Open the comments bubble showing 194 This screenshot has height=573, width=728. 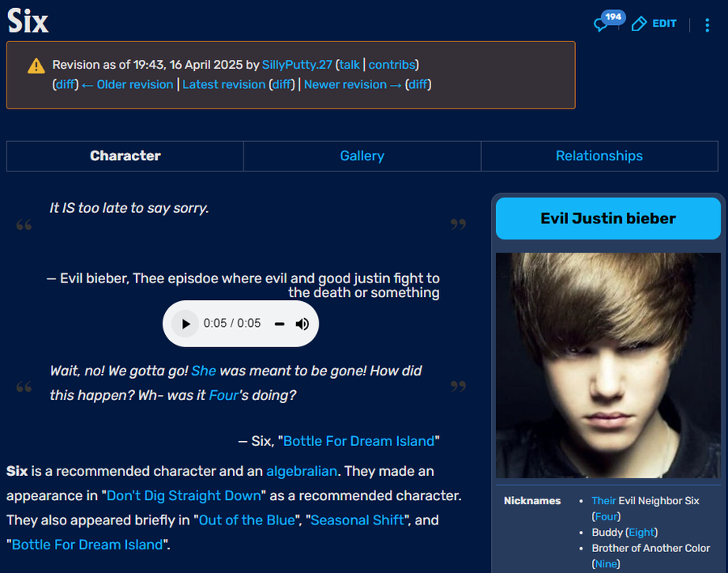pos(608,21)
